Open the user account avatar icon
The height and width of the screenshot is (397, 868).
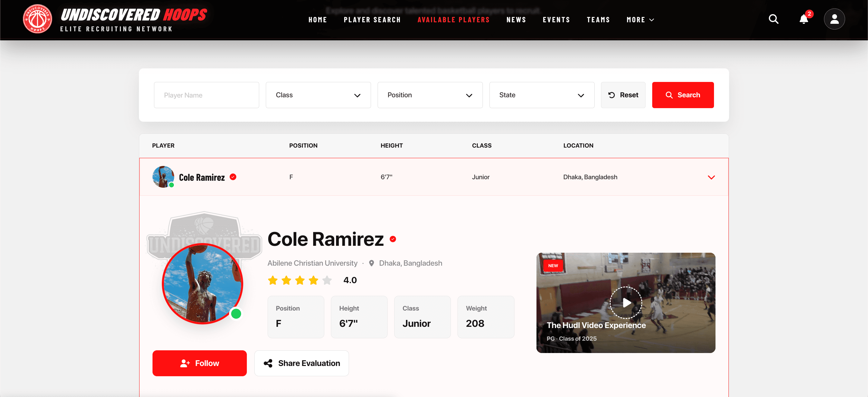(834, 19)
